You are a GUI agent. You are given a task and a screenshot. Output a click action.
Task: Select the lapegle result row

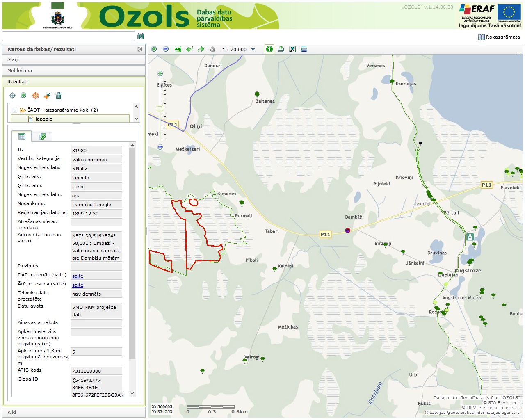(70, 119)
